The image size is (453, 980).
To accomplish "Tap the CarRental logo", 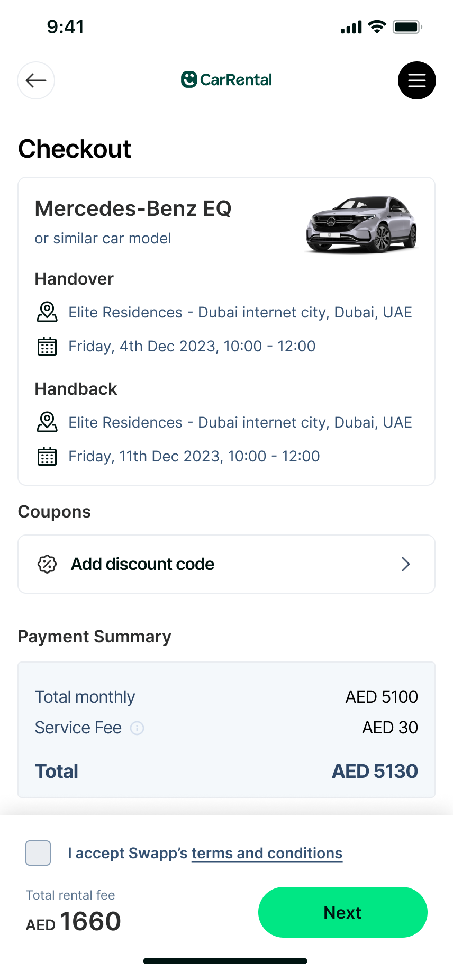I will pyautogui.click(x=226, y=80).
